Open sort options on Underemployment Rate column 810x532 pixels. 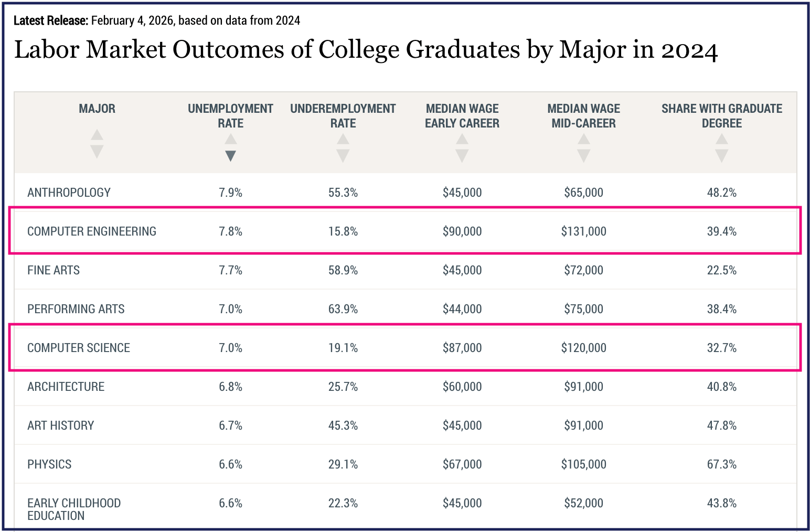[x=343, y=147]
